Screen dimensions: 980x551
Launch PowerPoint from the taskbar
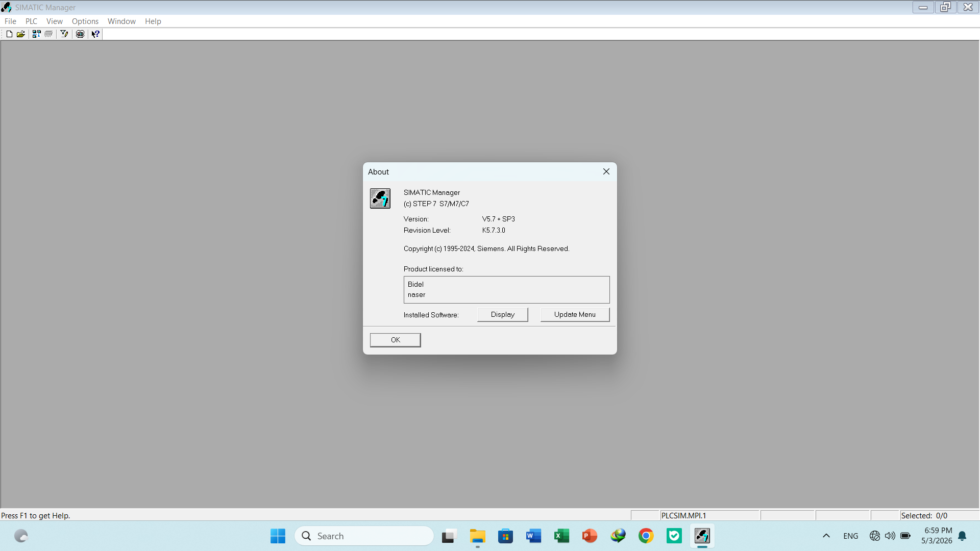[590, 536]
